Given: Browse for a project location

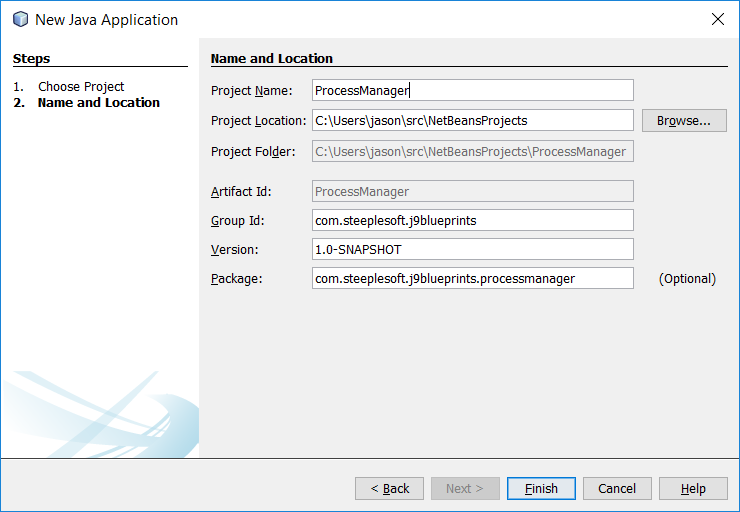Looking at the screenshot, I should click(x=684, y=121).
